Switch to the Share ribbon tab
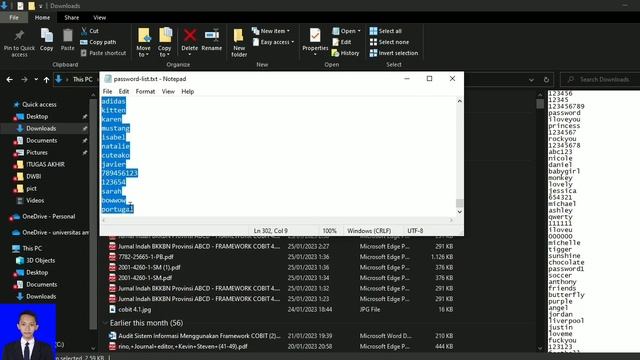 71,18
